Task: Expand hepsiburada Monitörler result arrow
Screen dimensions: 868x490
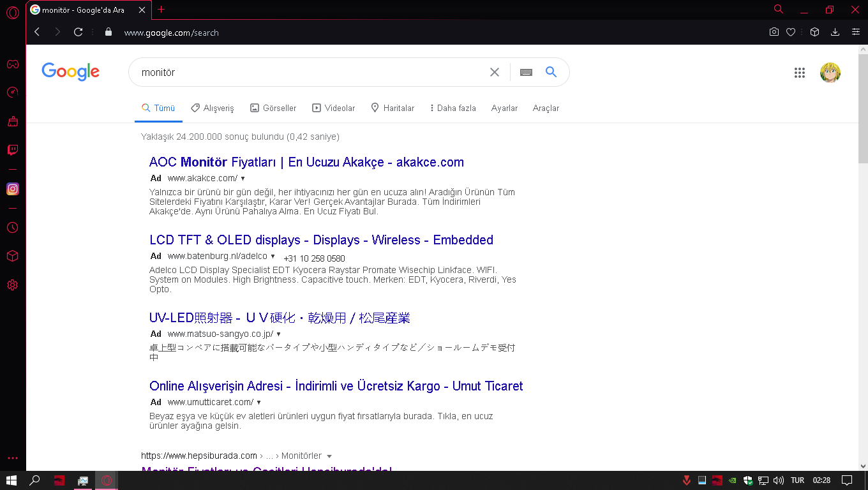Action: pos(329,456)
